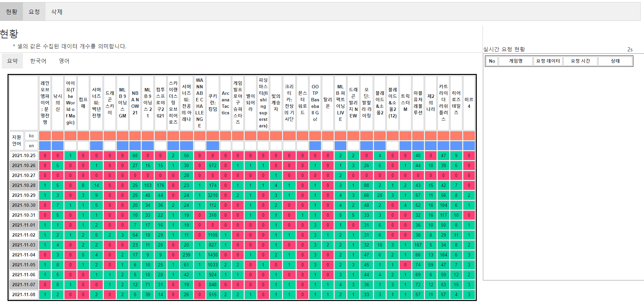
Task: Select the 2021-11-07 date row label
Action: [24, 285]
